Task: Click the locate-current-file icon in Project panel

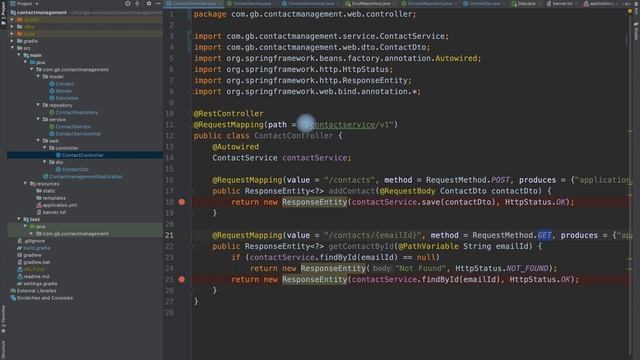Action: (128, 3)
